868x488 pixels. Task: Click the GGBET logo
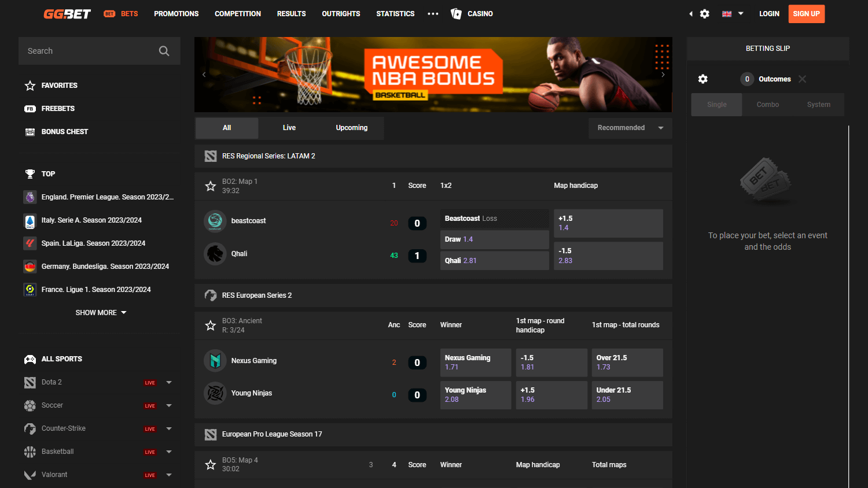(x=67, y=14)
